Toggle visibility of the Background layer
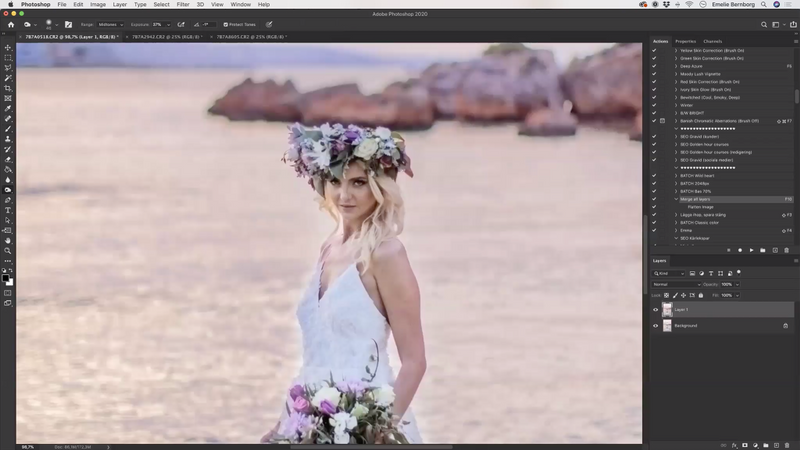This screenshot has height=450, width=800. 656,326
